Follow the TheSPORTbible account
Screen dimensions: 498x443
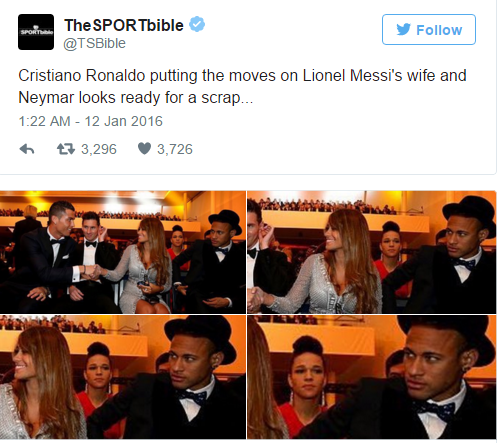429,29
